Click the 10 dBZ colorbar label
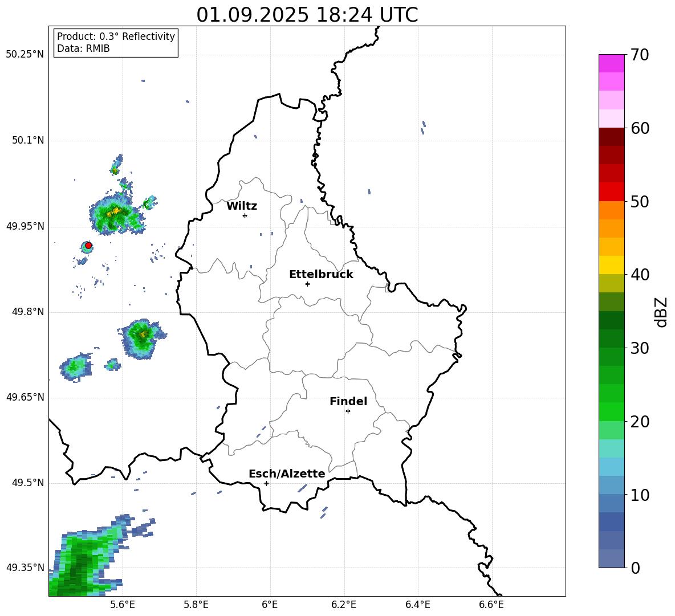675x616 pixels. [x=639, y=495]
